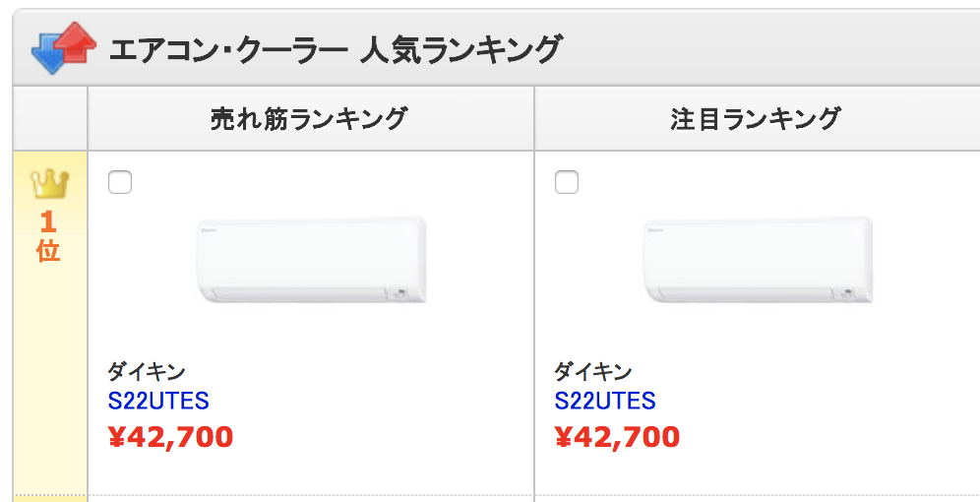Click the ダイキン brand name in 売れ筋 column
This screenshot has width=980, height=502.
click(x=147, y=372)
